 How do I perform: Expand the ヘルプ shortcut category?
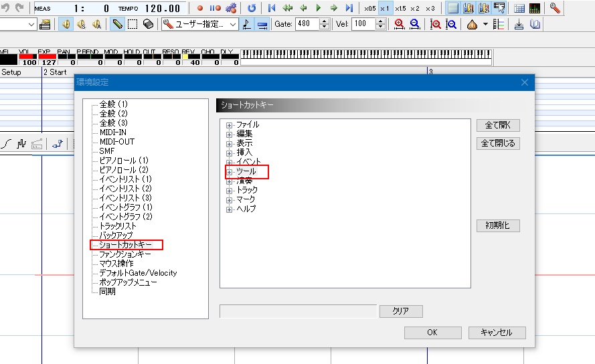[x=229, y=209]
